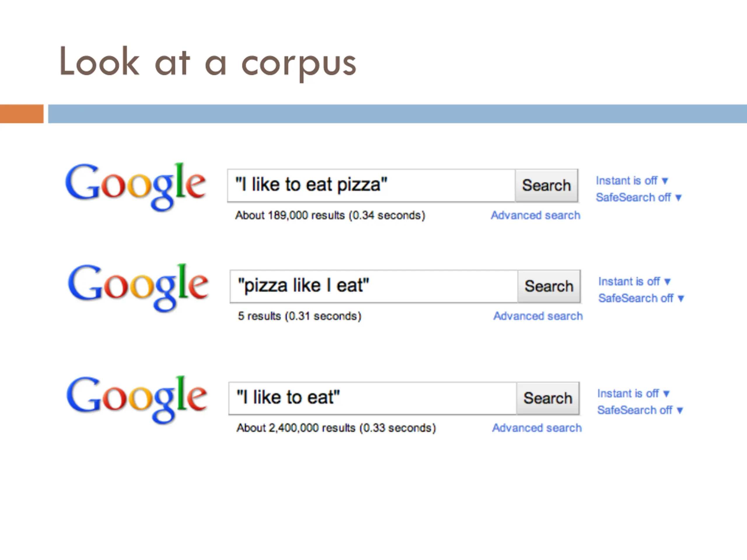
Task: Click into the "I like to eat" search box
Action: click(372, 398)
